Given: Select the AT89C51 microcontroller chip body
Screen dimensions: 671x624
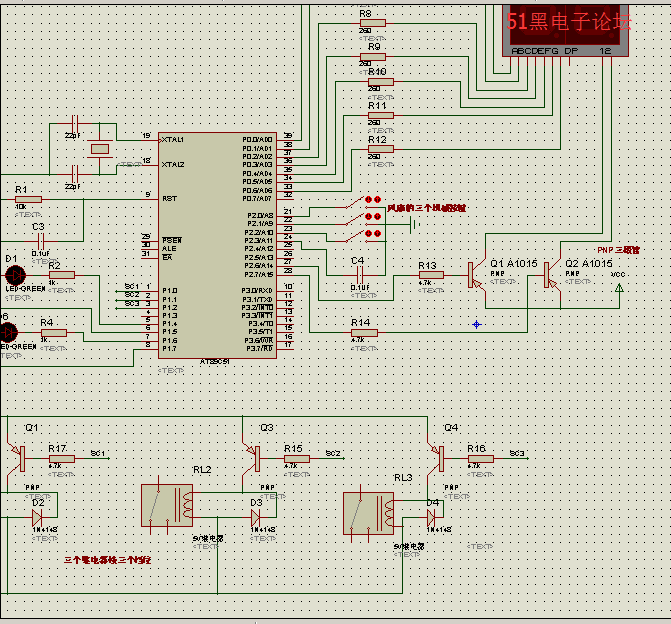Looking at the screenshot, I should (x=217, y=245).
